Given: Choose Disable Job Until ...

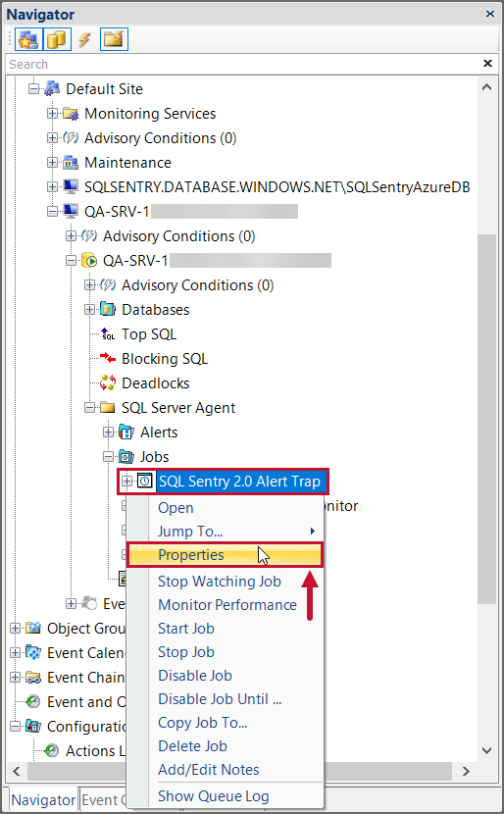Looking at the screenshot, I should pyautogui.click(x=225, y=699).
